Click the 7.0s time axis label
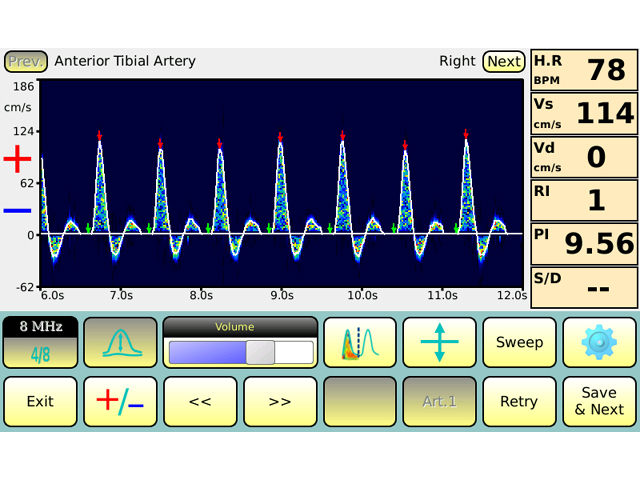640x480 pixels. 122,296
